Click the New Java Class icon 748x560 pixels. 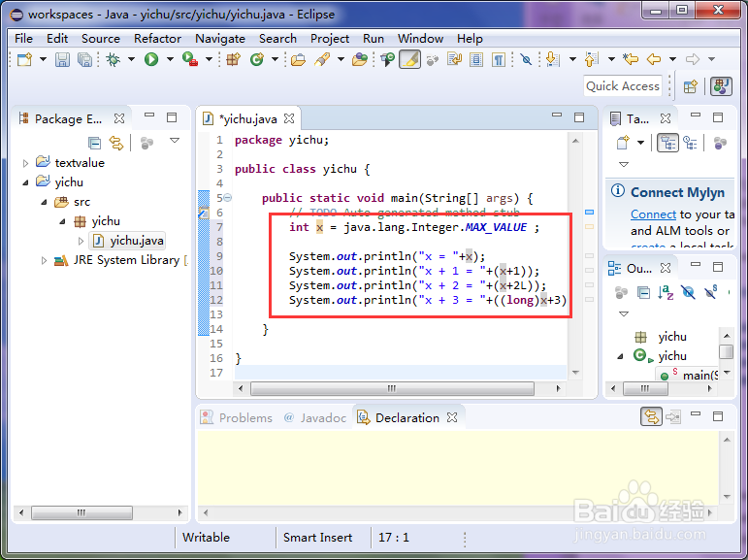pyautogui.click(x=257, y=59)
